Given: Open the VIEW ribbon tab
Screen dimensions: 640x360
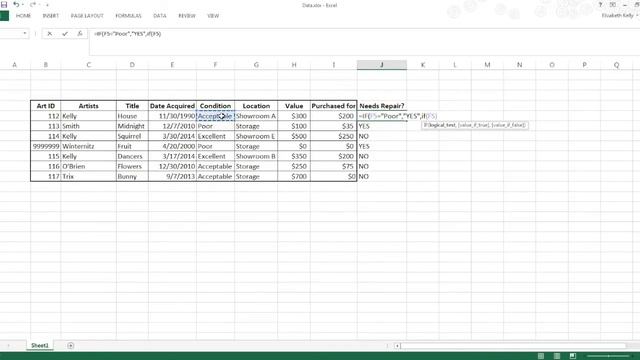Looking at the screenshot, I should 213,16.
